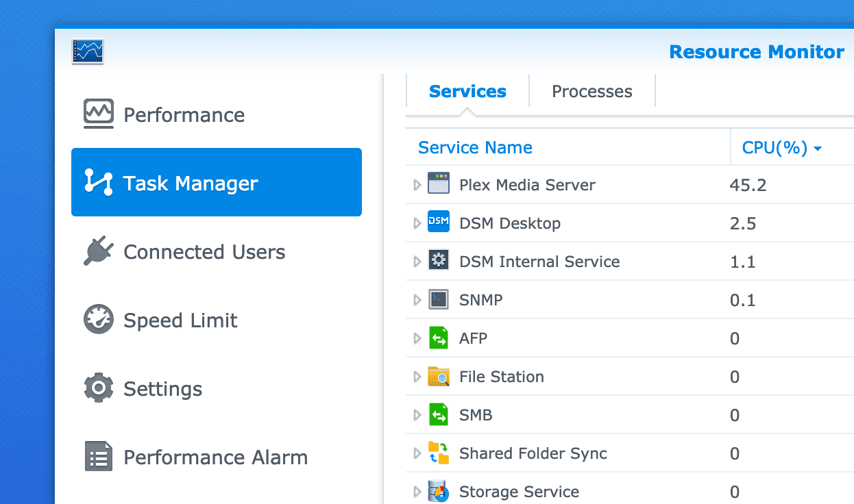Screen dimensions: 854x504
Task: Click the Storage Service CPU value 0
Action: click(735, 492)
